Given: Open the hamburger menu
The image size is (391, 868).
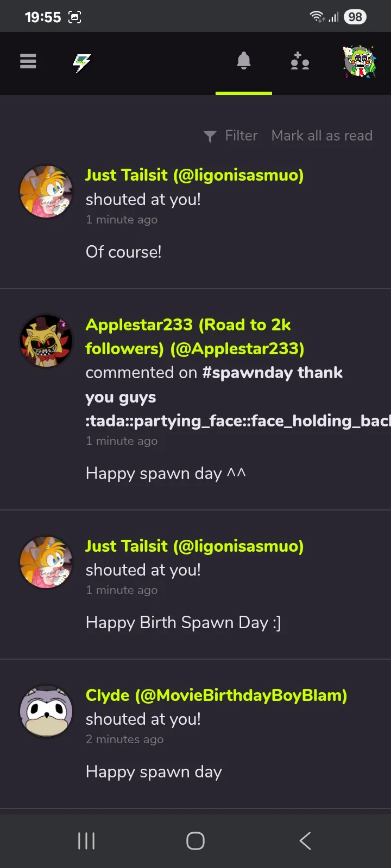Looking at the screenshot, I should tap(28, 62).
